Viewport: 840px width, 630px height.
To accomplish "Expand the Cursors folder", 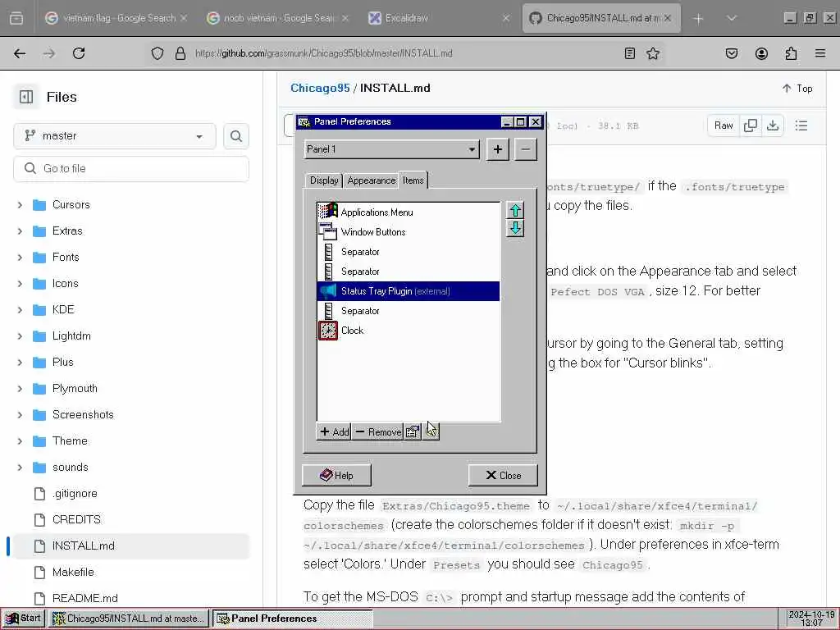I will tap(20, 204).
